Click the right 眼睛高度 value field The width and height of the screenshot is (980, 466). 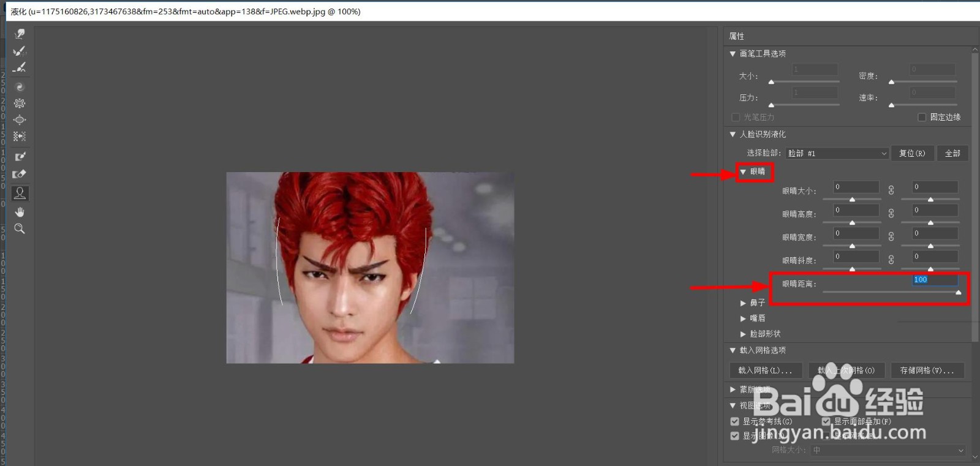coord(935,210)
